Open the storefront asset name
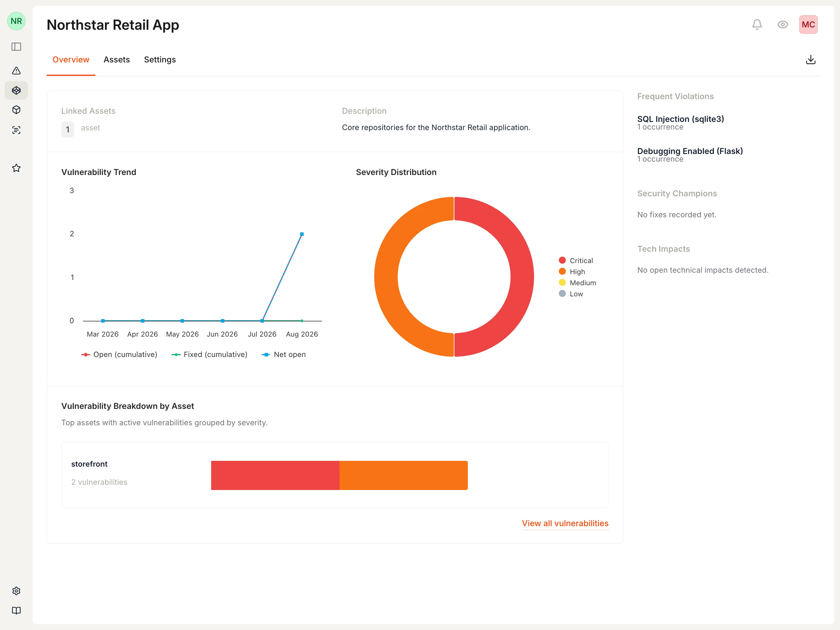This screenshot has height=630, width=840. tap(89, 464)
